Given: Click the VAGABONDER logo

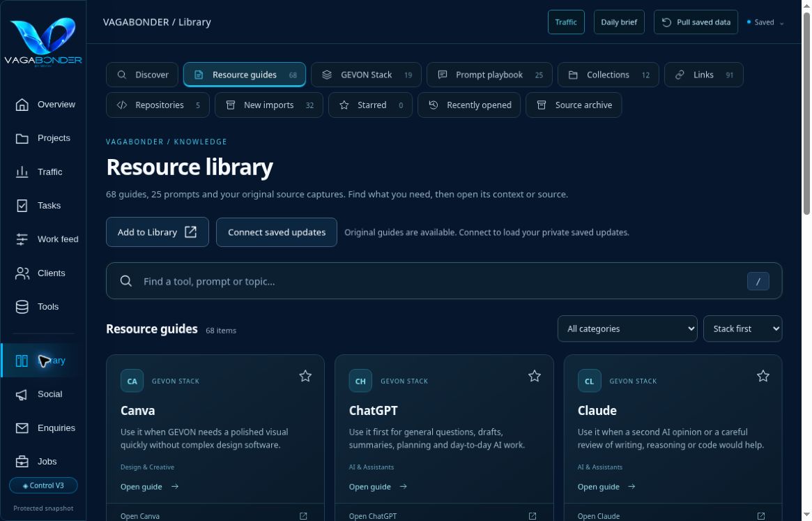Looking at the screenshot, I should click(x=43, y=41).
